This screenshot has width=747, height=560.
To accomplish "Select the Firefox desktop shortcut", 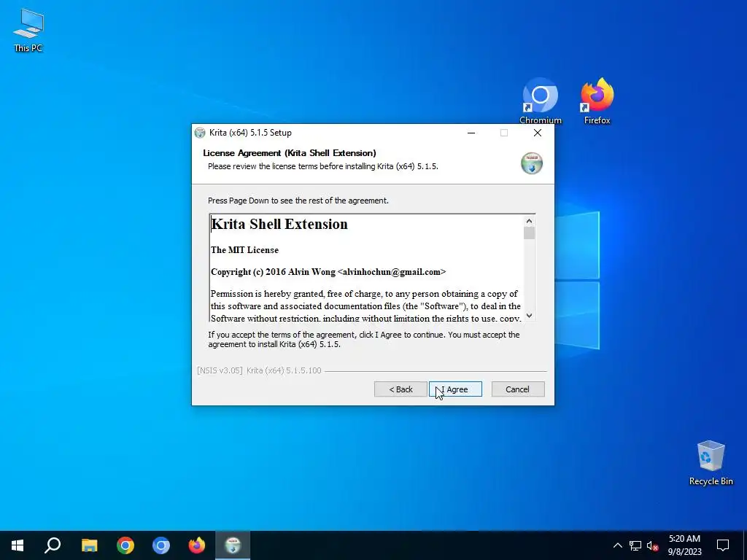I will [x=597, y=101].
